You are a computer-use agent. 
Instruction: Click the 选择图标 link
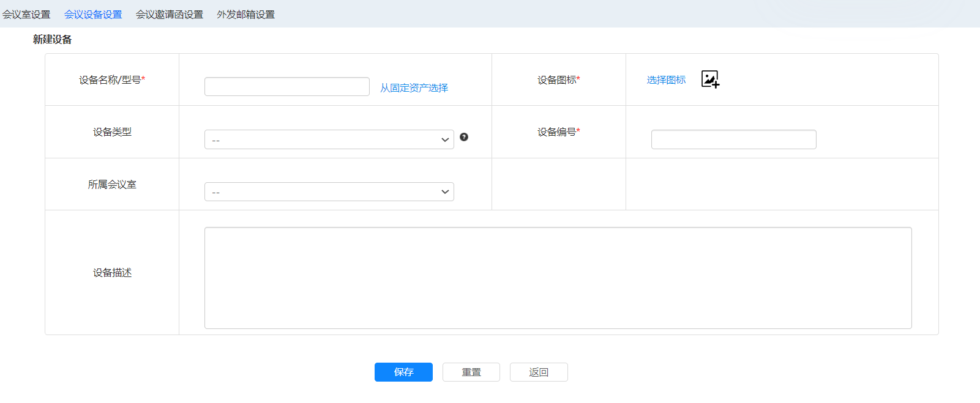[666, 79]
